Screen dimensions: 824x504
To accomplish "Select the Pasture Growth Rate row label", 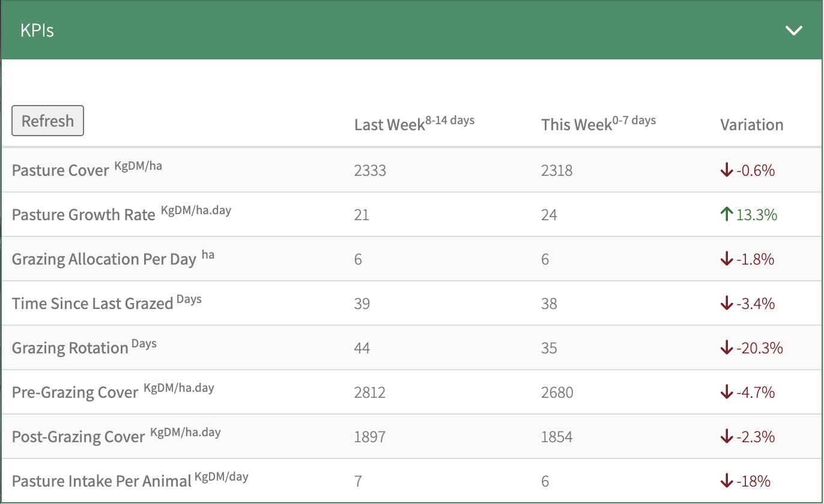I will pyautogui.click(x=83, y=215).
